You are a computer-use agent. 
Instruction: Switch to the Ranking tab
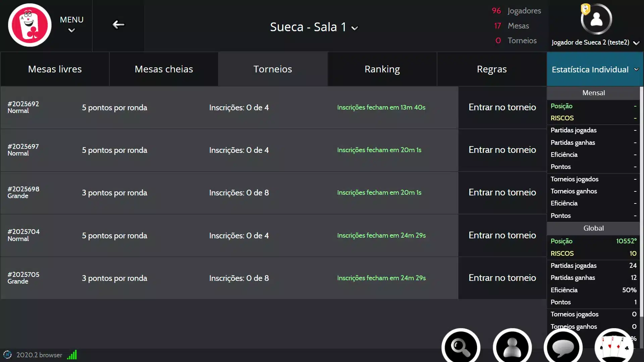point(382,69)
